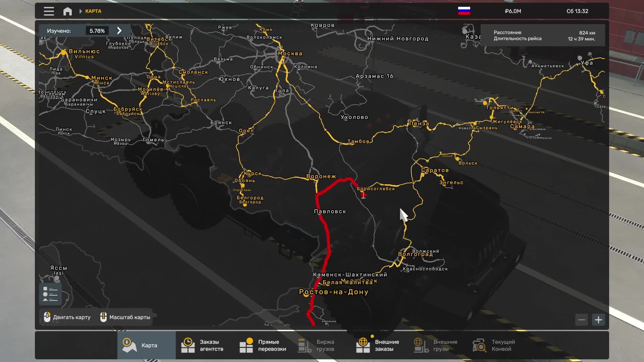Click the КАРТА breadcrumb label
644x362 pixels.
coord(93,11)
